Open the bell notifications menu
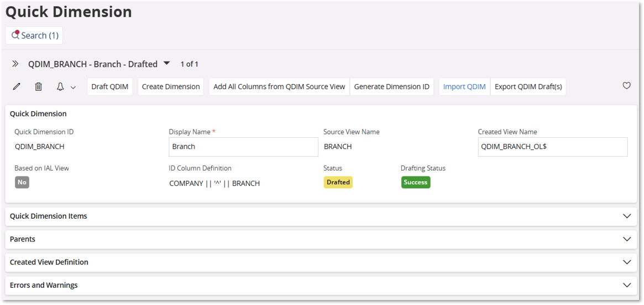Viewport: 644px width, 305px height. 60,87
